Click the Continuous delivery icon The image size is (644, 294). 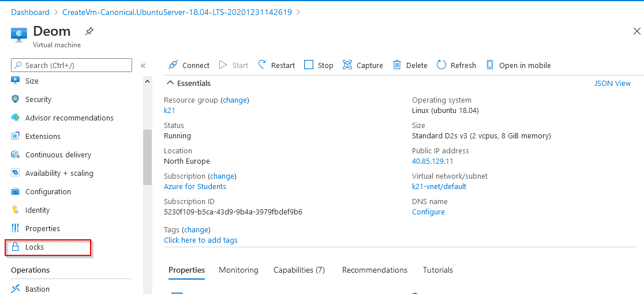[16, 154]
